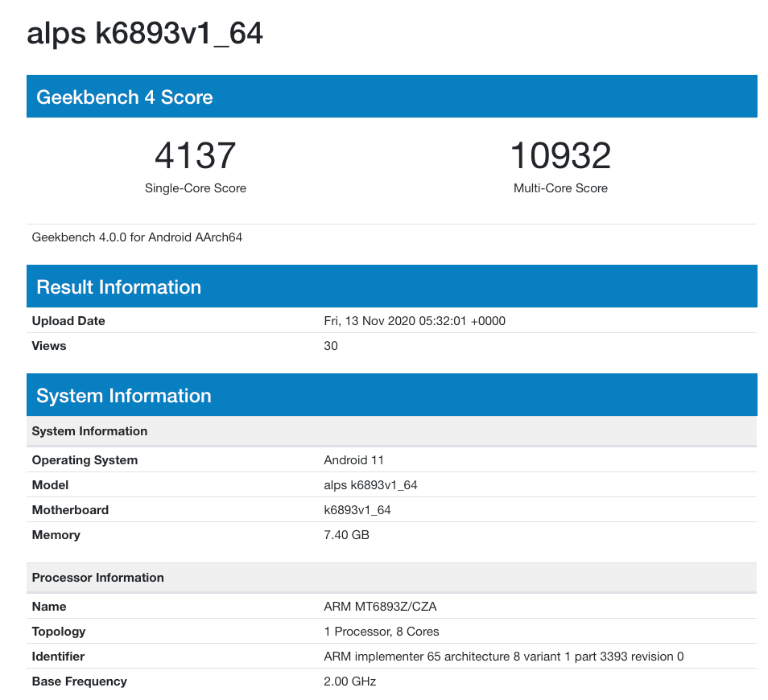Click the page title alps k6893v1_64
Image resolution: width=768 pixels, height=700 pixels.
pyautogui.click(x=144, y=34)
